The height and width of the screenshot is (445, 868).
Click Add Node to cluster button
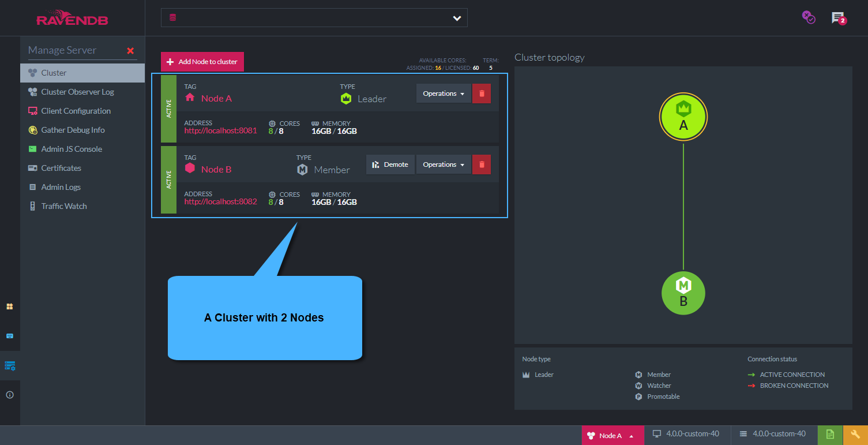[202, 62]
